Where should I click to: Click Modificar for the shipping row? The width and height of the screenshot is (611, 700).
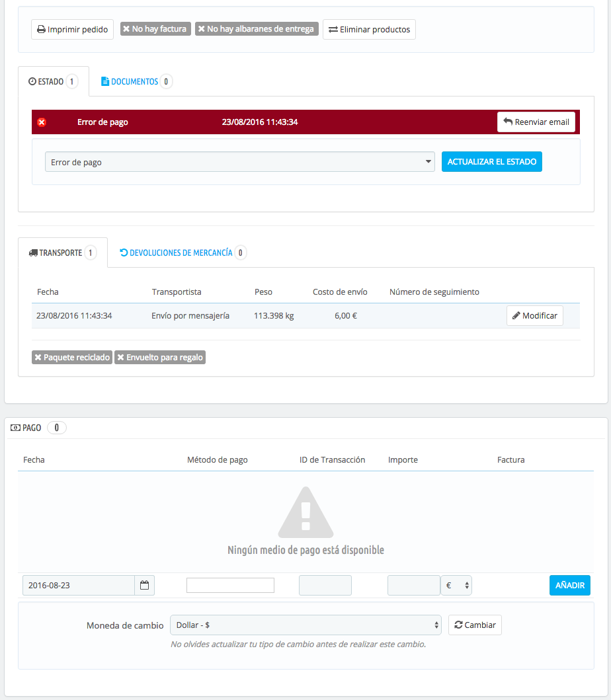point(534,315)
